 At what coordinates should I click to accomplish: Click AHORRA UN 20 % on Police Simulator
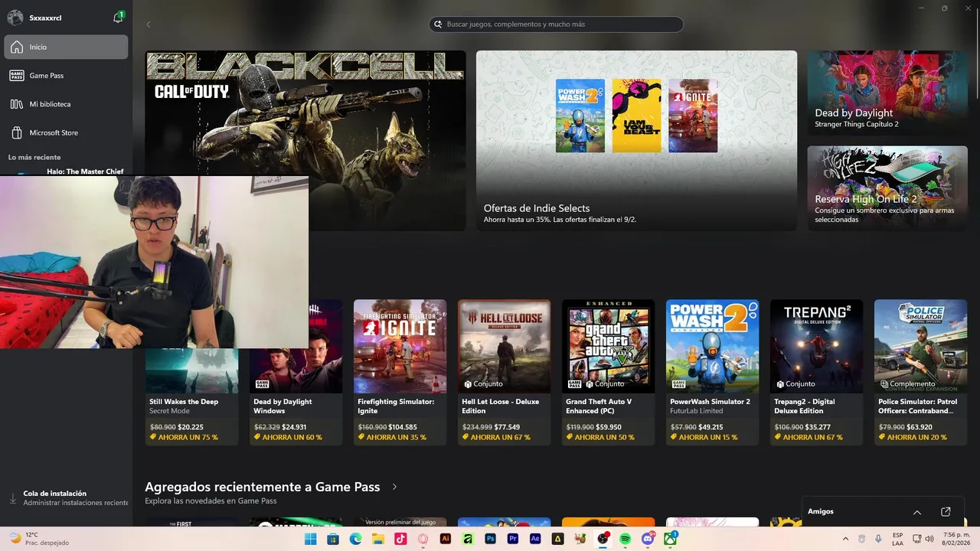click(913, 438)
